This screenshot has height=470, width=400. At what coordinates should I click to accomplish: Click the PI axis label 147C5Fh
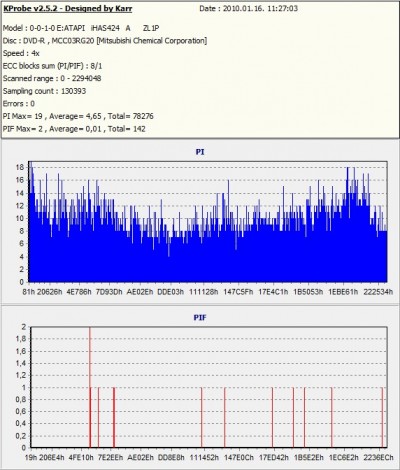pos(238,292)
